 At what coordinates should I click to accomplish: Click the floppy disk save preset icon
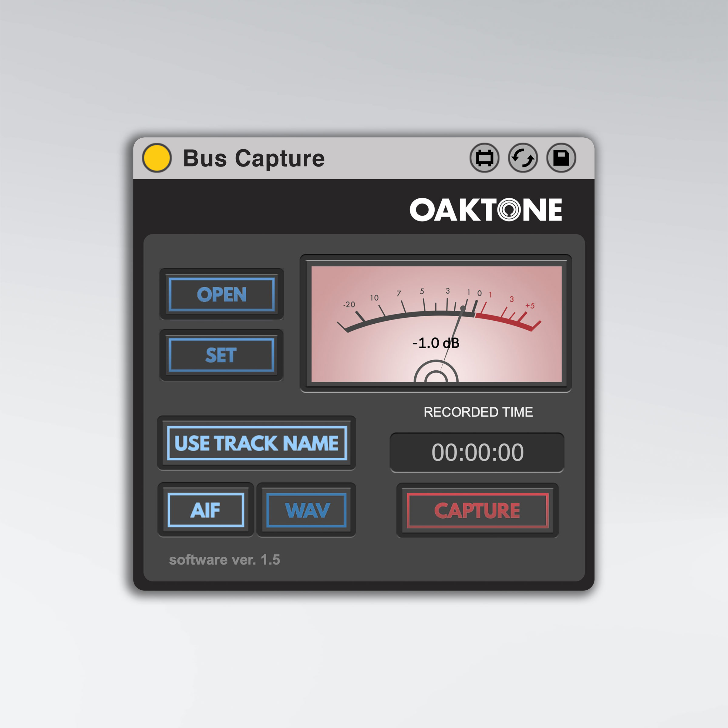[561, 158]
